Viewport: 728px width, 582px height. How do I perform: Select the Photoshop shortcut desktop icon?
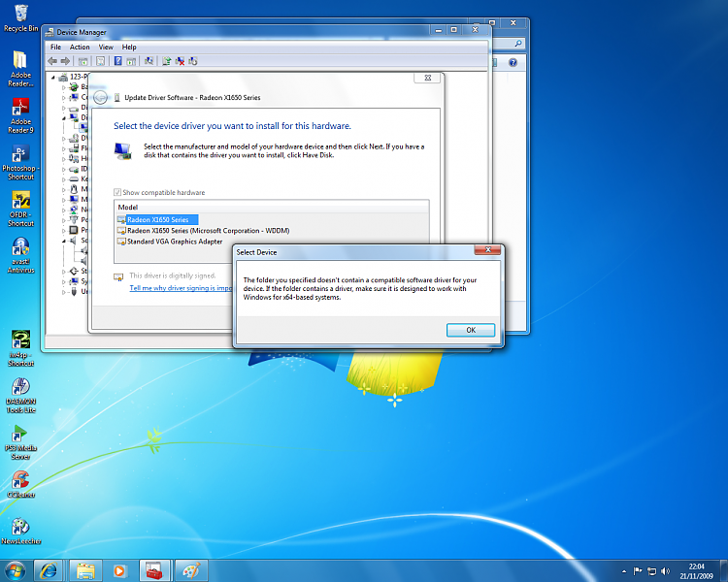coord(21,162)
